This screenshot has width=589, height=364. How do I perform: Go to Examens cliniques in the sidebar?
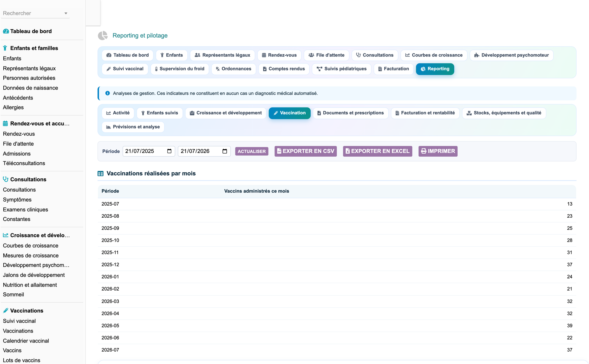point(25,210)
